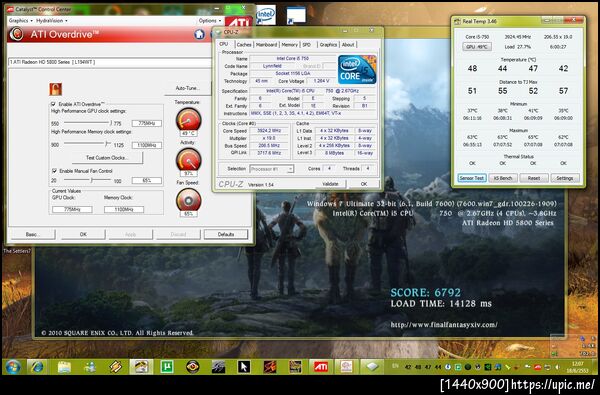
Task: Click the SCORE: 6792 text in benchmark
Action: tap(426, 293)
